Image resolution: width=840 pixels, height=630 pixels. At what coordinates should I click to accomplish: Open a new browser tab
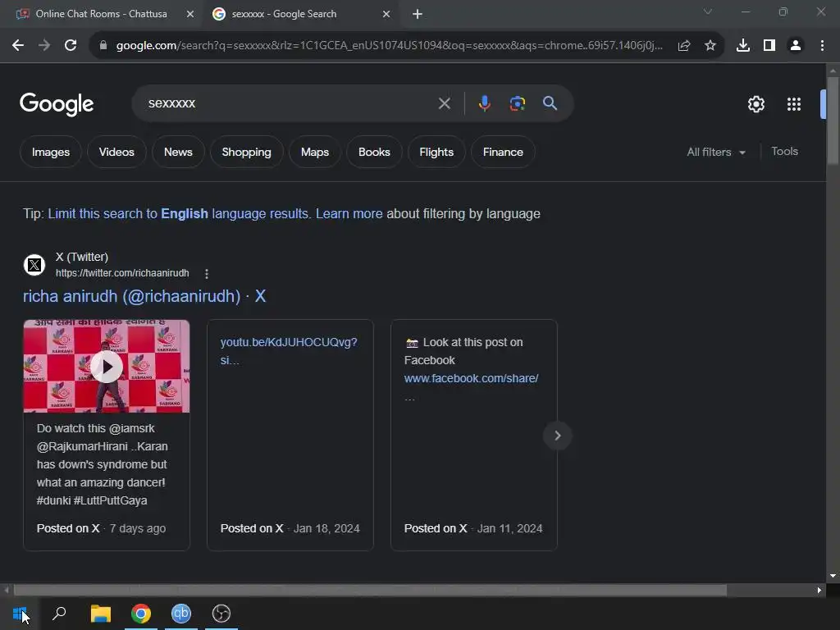(418, 14)
